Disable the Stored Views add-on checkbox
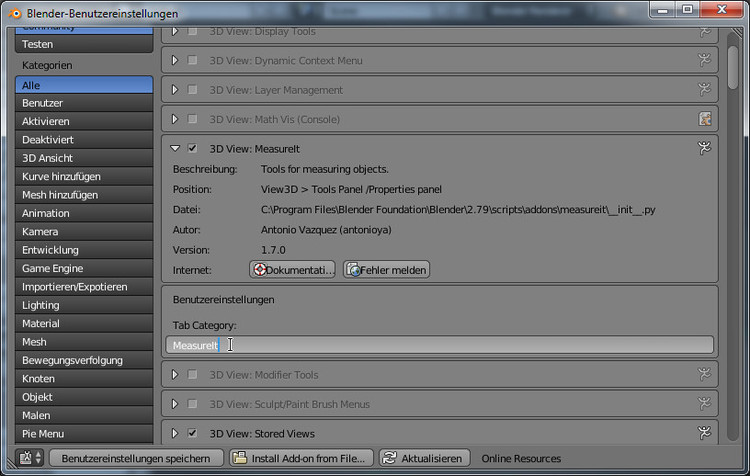Screen dimensions: 750x476 click(x=192, y=433)
